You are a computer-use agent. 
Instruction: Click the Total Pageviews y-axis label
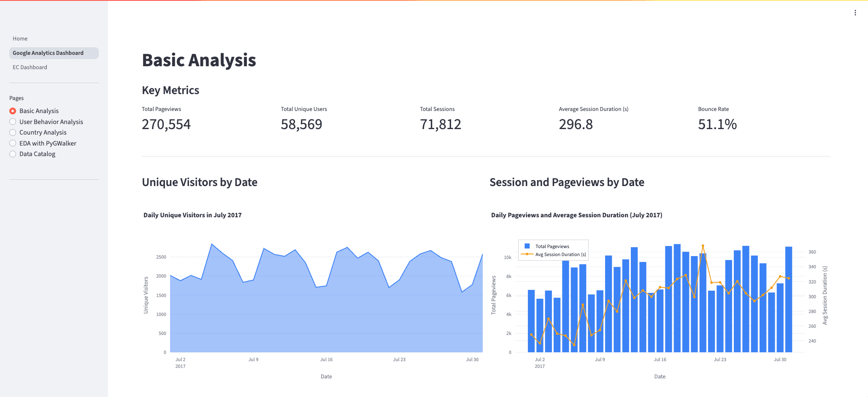(493, 295)
